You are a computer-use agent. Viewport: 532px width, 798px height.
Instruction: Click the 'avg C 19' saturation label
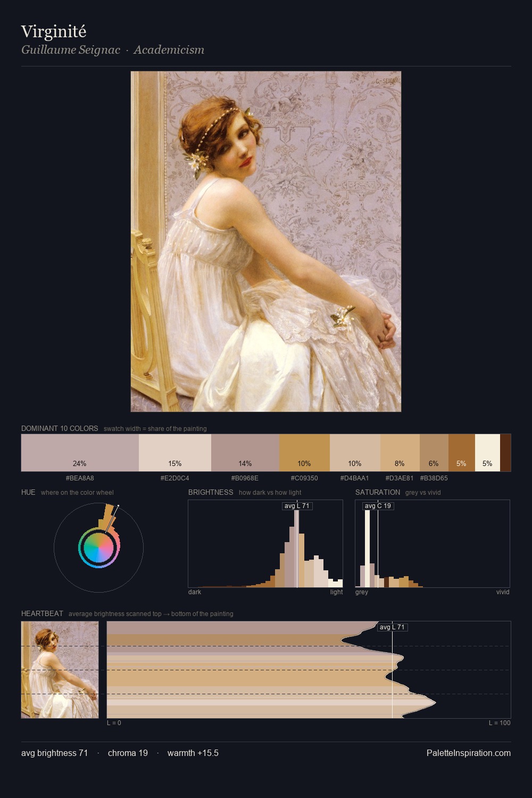click(378, 506)
